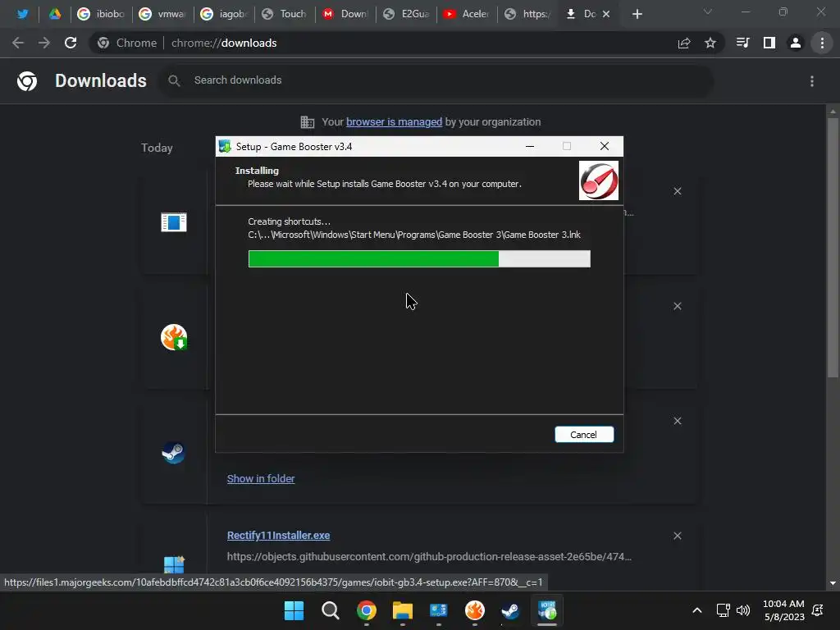
Task: Click the Game Booster installation progress bar
Action: click(x=419, y=258)
